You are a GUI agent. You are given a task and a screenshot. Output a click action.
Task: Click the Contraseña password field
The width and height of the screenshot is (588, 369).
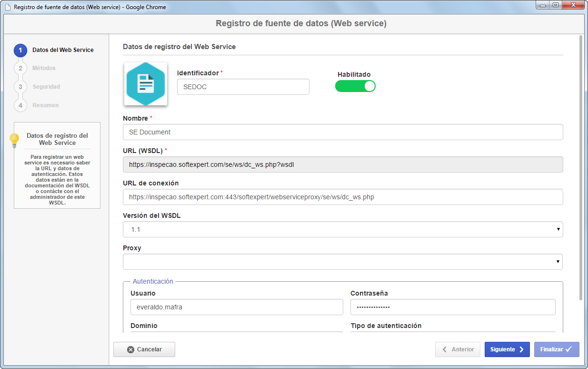453,307
